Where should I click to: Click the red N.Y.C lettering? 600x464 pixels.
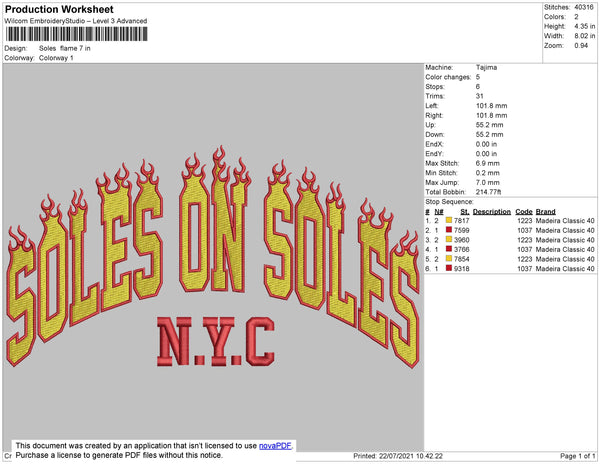(x=216, y=342)
